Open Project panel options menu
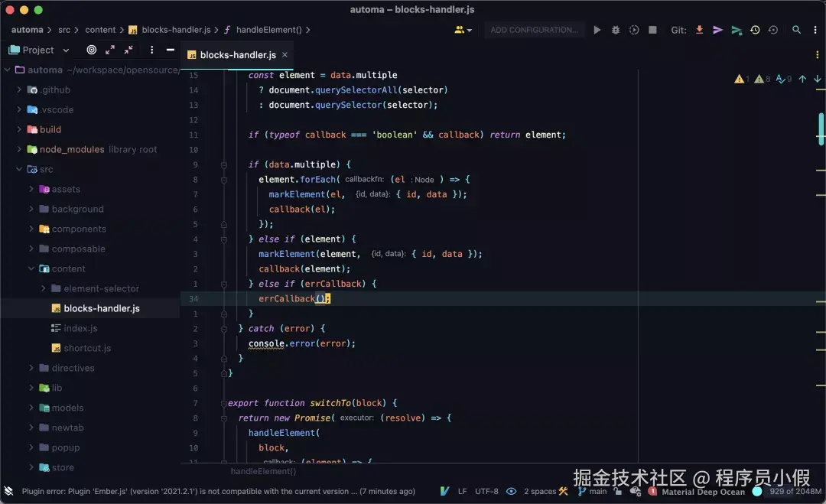826x504 pixels. [x=151, y=50]
